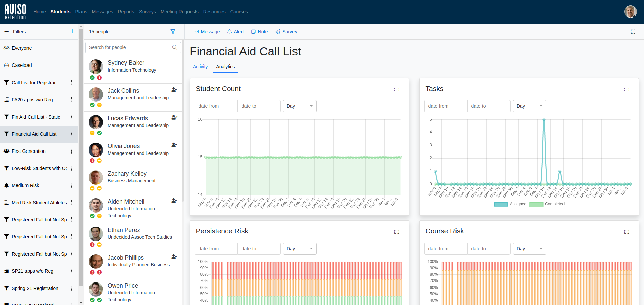The height and width of the screenshot is (305, 644).
Task: Open Student Count Day interval dropdown
Action: [x=300, y=106]
